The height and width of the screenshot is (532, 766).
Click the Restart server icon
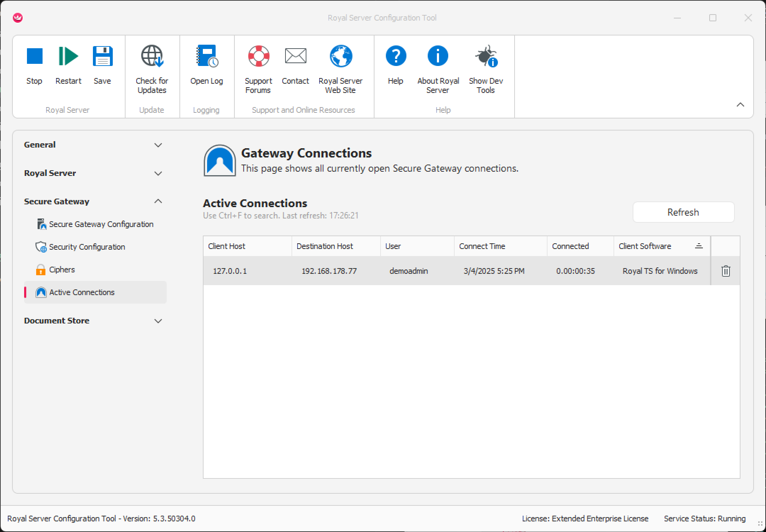68,56
